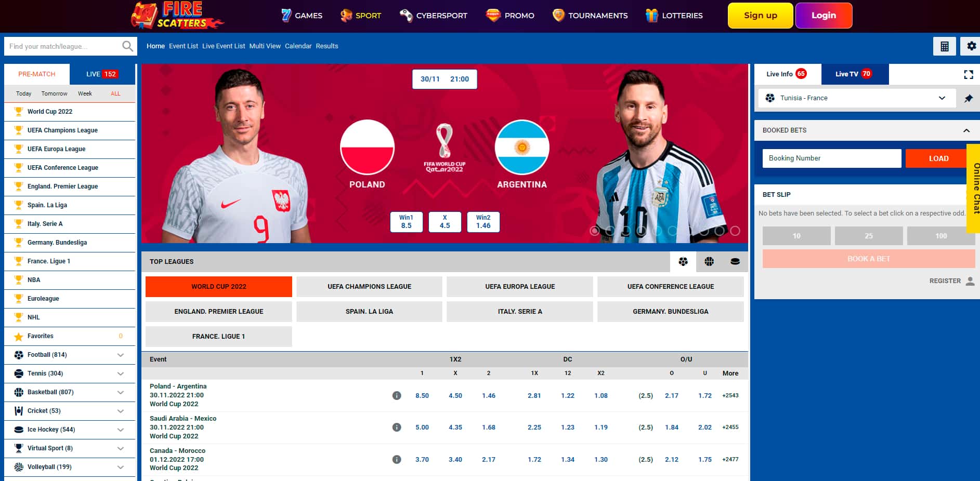Click info icon for Canada - Morocco
The image size is (980, 481).
click(397, 460)
